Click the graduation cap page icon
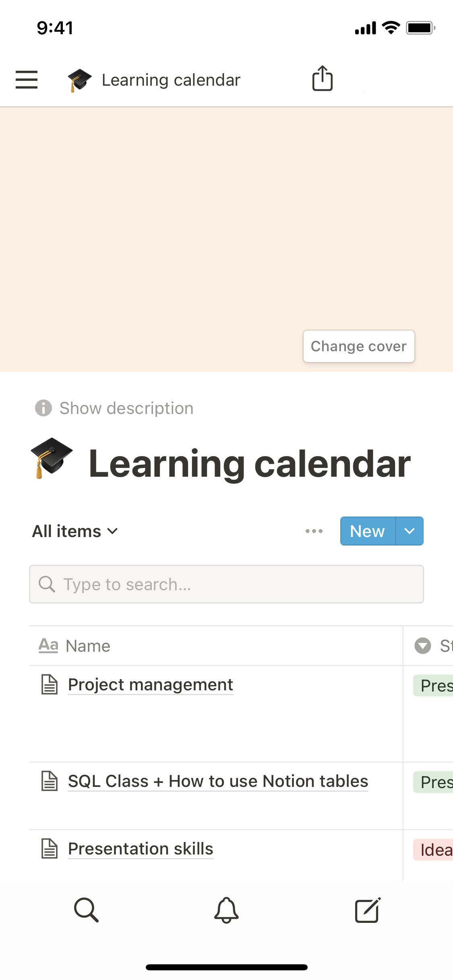 click(x=52, y=458)
